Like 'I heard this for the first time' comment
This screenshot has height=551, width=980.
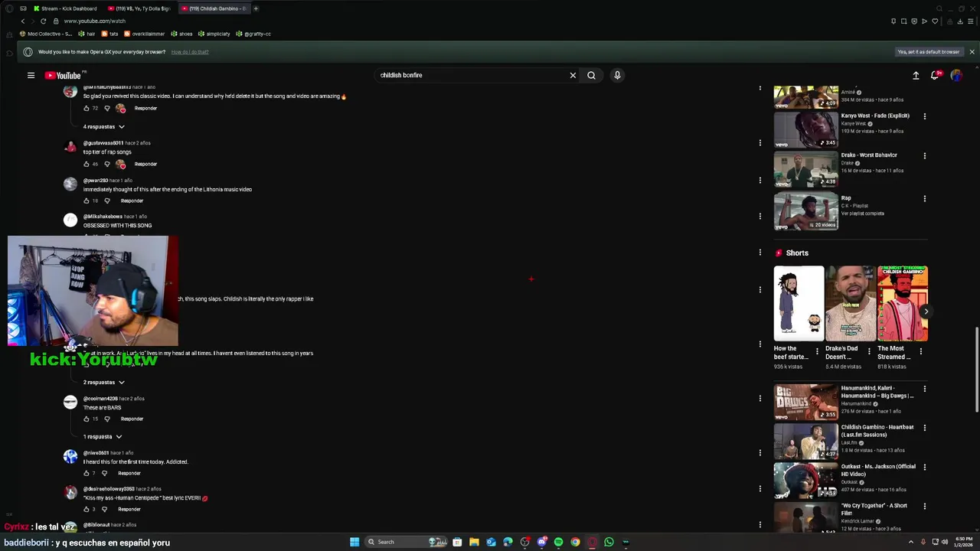pos(87,473)
